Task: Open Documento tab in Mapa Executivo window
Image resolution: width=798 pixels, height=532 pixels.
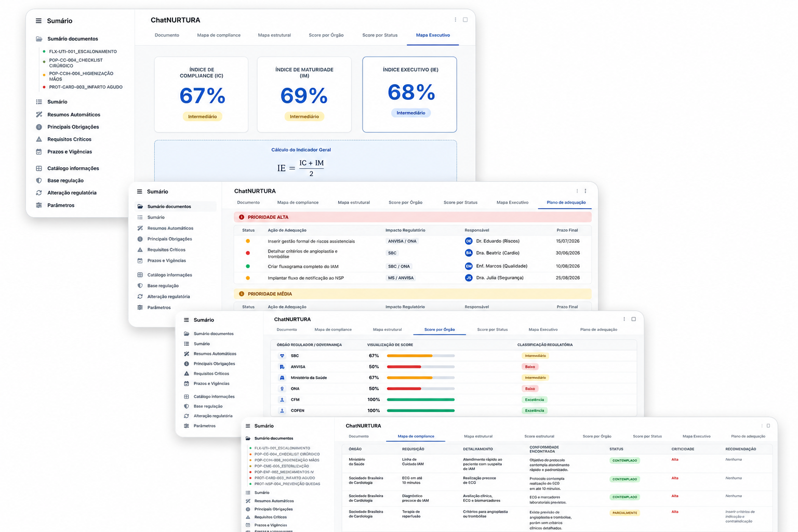Action: coord(167,35)
